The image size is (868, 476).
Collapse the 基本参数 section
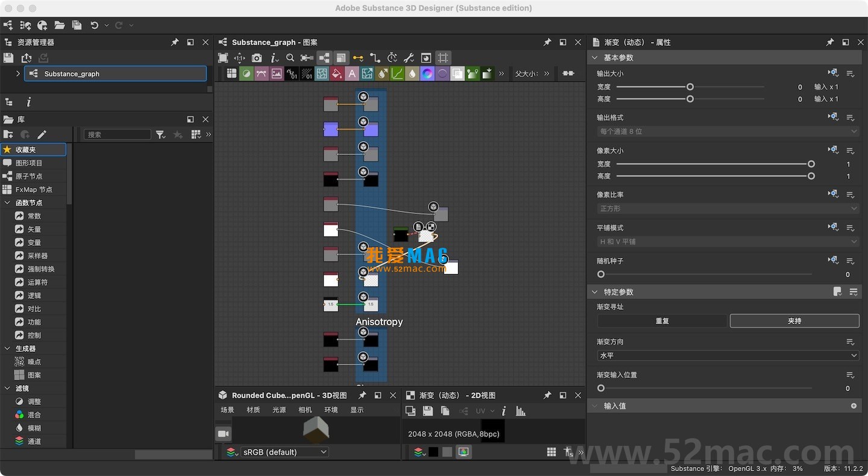(x=595, y=57)
